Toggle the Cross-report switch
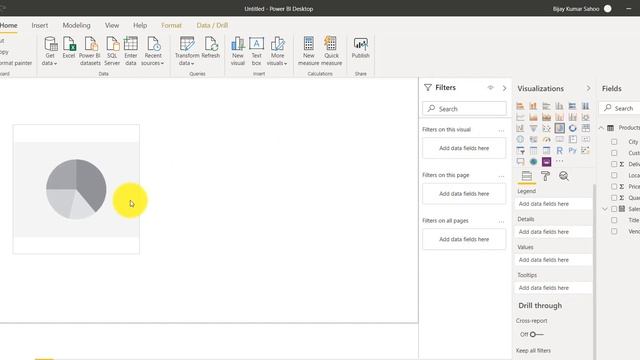Image resolution: width=640 pixels, height=360 pixels. pos(536,334)
